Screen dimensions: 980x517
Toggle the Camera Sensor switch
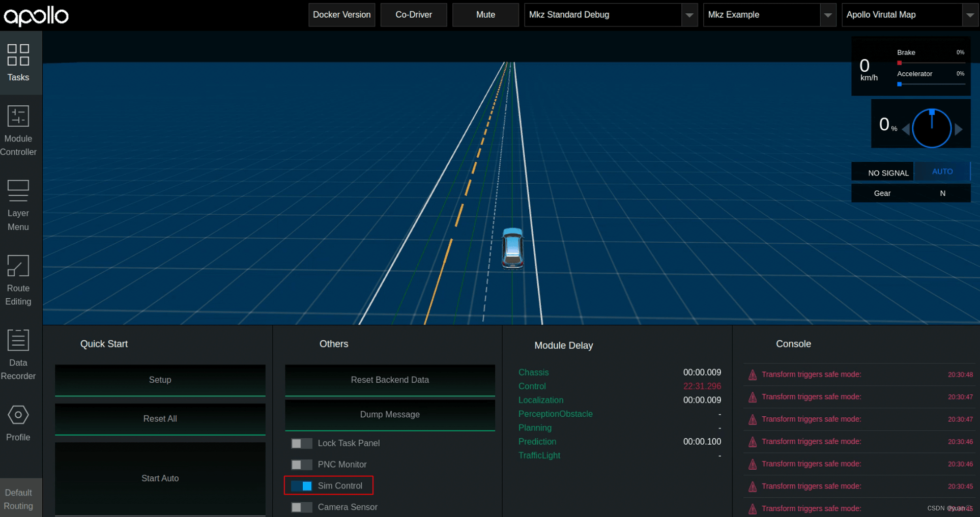pos(301,507)
